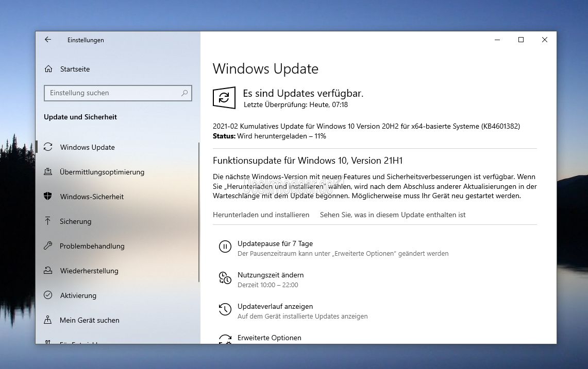Click the Erweiterte Optionen gear icon
Screen dimensions: 588x369
225,339
